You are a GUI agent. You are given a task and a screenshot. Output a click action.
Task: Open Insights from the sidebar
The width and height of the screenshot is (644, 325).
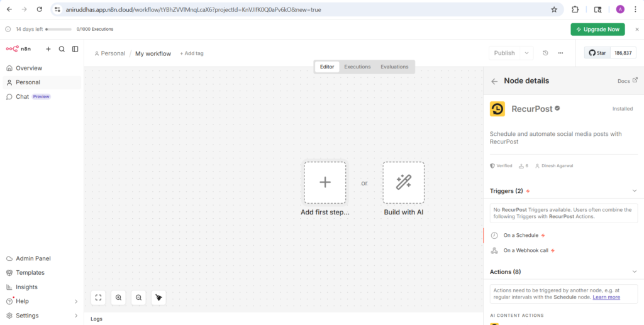point(42,287)
